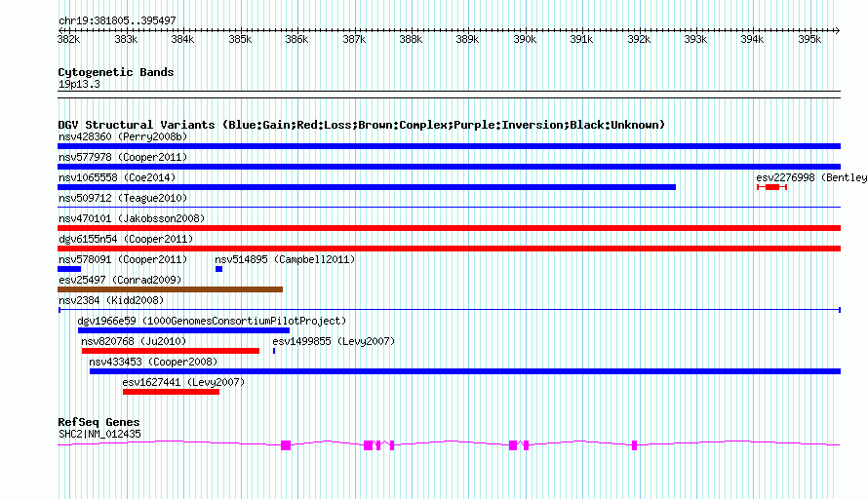The width and height of the screenshot is (868, 499).
Task: Open the nsv820768 (Ju2010) label
Action: [x=134, y=341]
